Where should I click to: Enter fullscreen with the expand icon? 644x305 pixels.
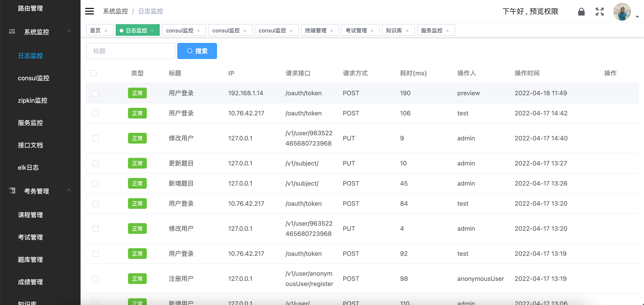pyautogui.click(x=599, y=11)
